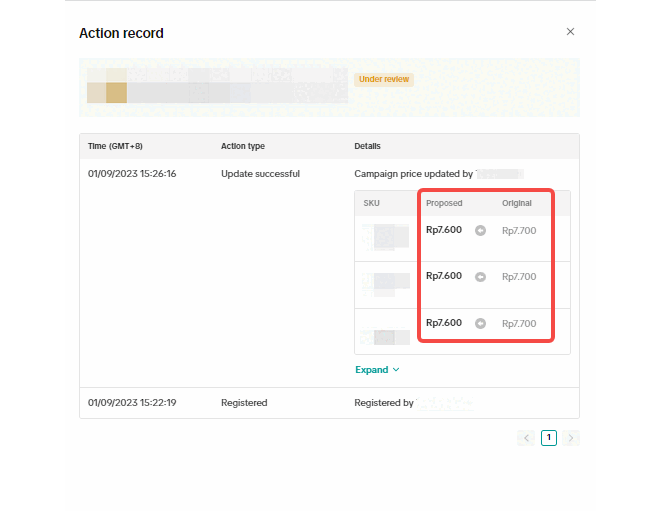Click the arrow icon in first SKU row

point(480,231)
